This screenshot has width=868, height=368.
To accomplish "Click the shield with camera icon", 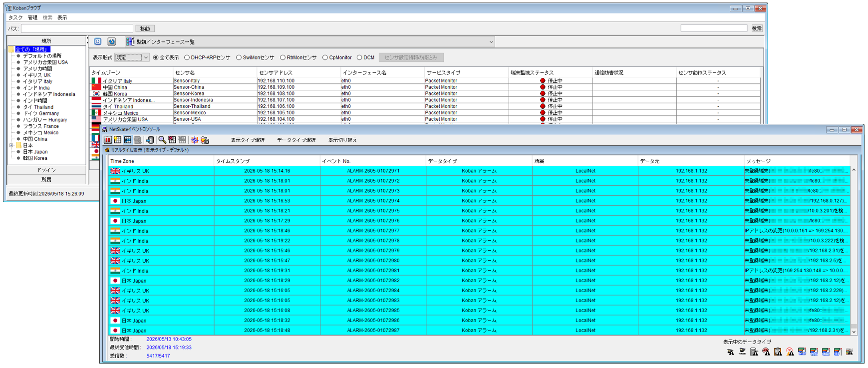I will tap(205, 140).
